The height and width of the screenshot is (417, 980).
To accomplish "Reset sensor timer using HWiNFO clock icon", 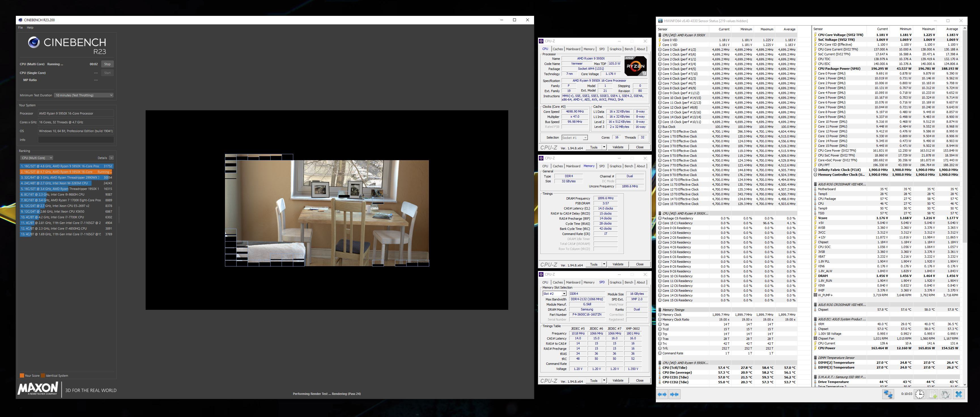I will 919,394.
